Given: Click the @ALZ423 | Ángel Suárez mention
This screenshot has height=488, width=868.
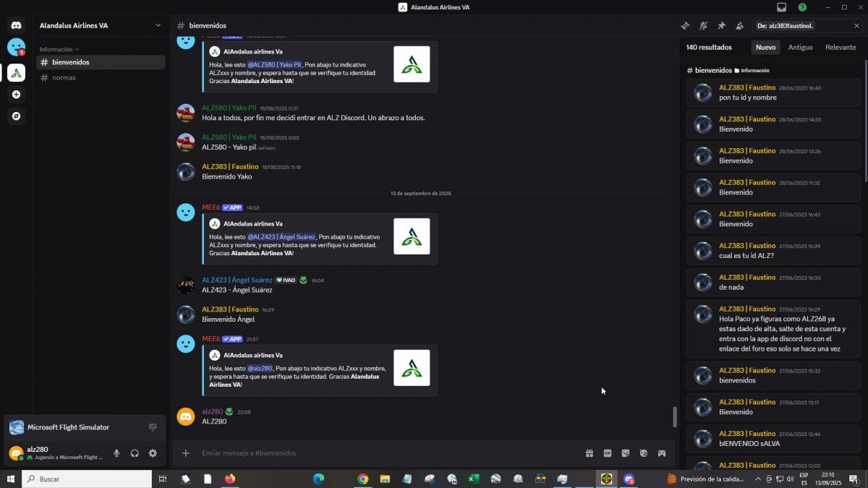Looking at the screenshot, I should click(x=281, y=236).
